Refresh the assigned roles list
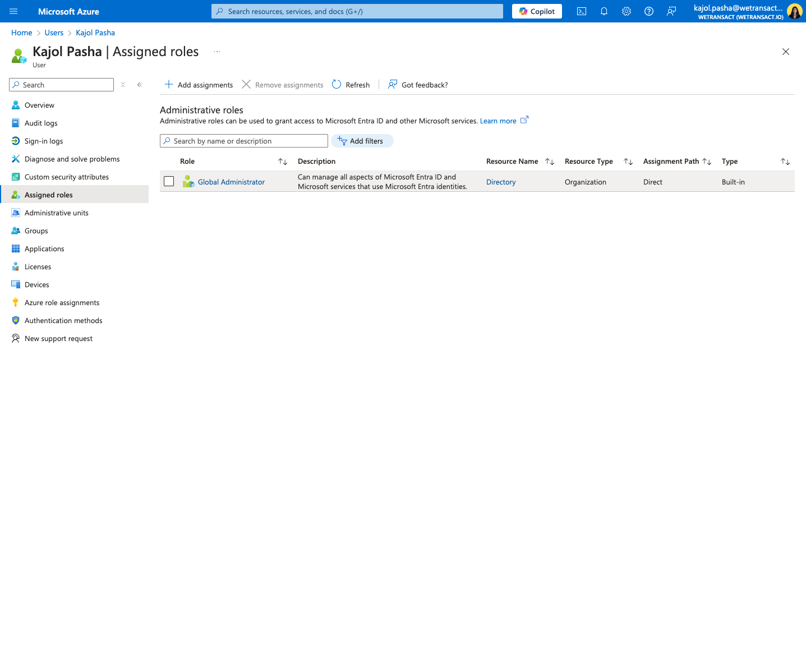The width and height of the screenshot is (806, 672). 351,85
